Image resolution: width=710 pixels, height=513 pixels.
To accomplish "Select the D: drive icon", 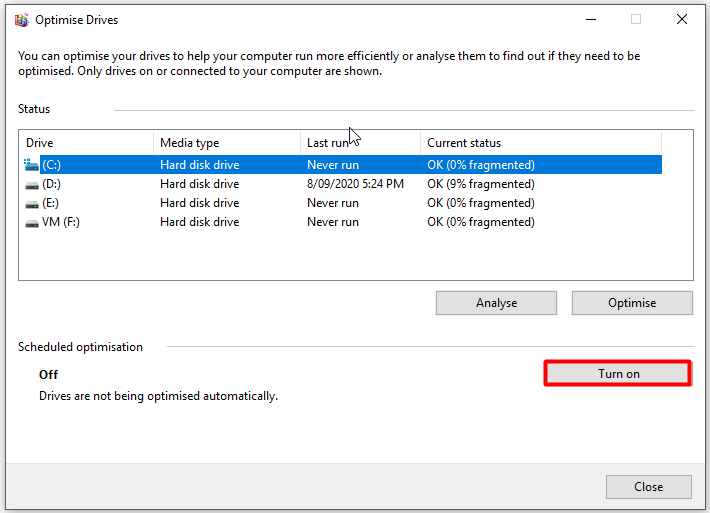I will tap(32, 185).
